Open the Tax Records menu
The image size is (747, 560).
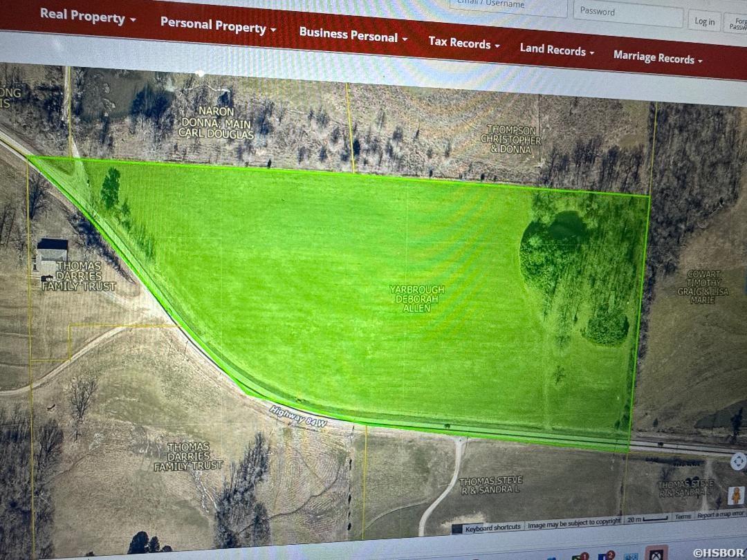[x=463, y=43]
